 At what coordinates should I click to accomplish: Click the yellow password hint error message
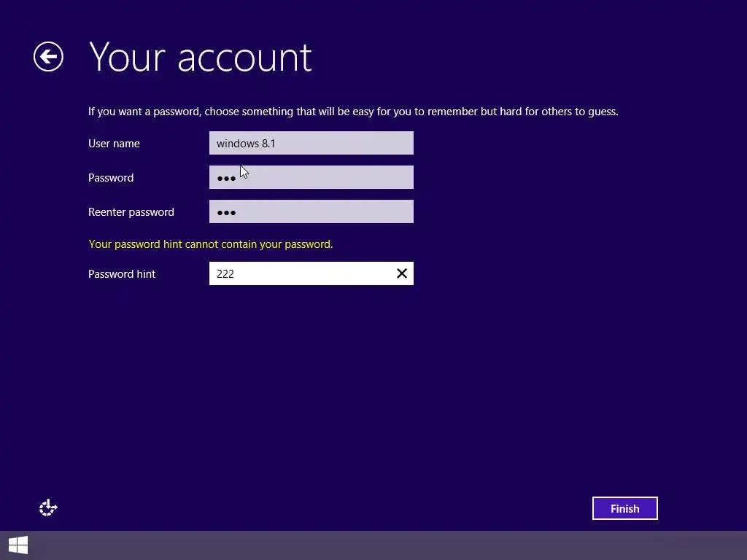coord(211,244)
